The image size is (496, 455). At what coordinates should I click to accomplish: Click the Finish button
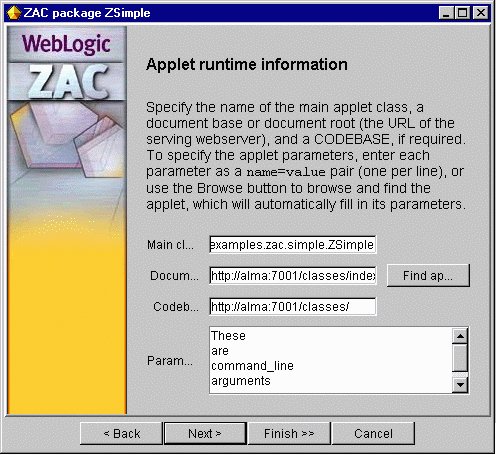[289, 433]
